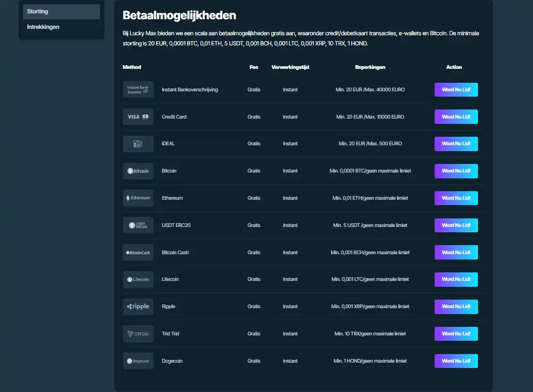Image resolution: width=533 pixels, height=392 pixels.
Task: Click the Ethereum logo tile
Action: (138, 198)
